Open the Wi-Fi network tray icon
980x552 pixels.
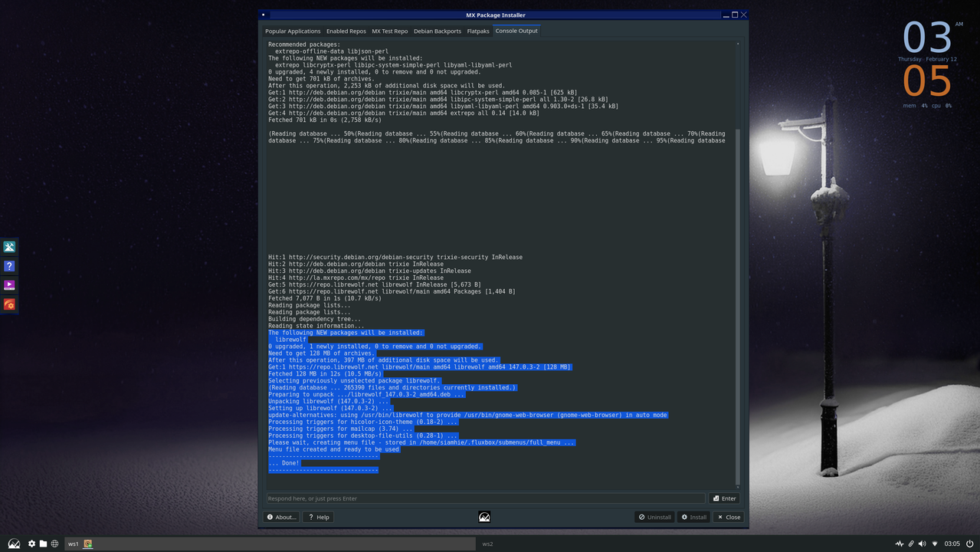pyautogui.click(x=935, y=544)
